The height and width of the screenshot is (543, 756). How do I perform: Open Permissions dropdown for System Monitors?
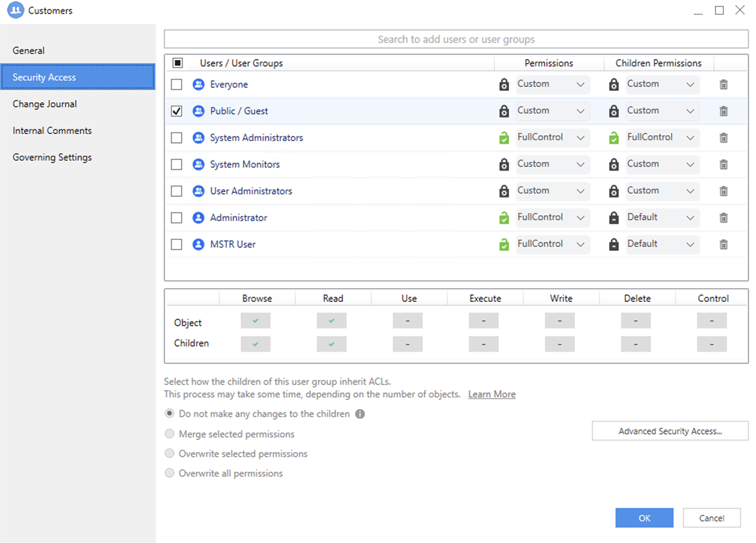pyautogui.click(x=552, y=165)
